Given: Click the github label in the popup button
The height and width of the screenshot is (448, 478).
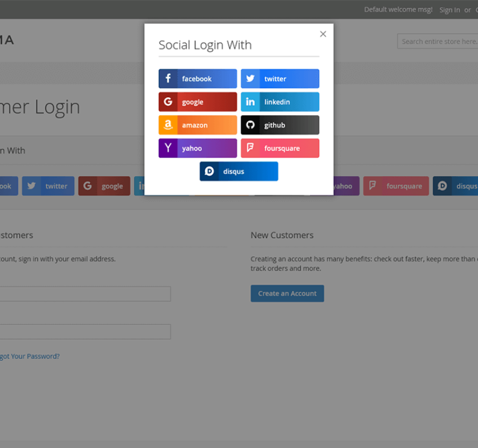Looking at the screenshot, I should [x=274, y=125].
